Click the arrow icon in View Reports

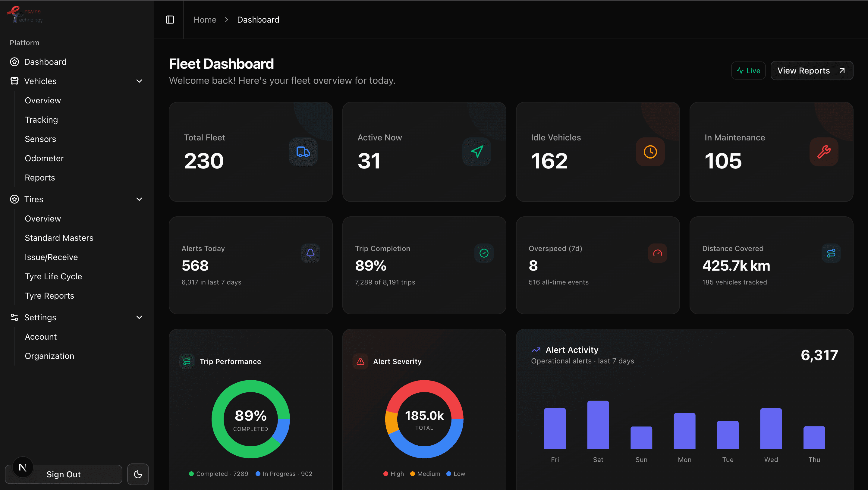pyautogui.click(x=842, y=71)
